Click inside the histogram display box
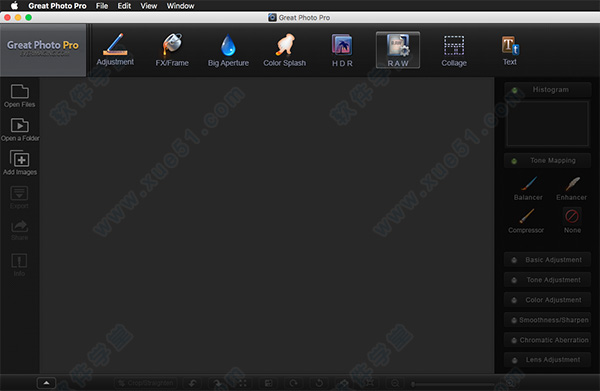Image resolution: width=600 pixels, height=391 pixels. 548,124
